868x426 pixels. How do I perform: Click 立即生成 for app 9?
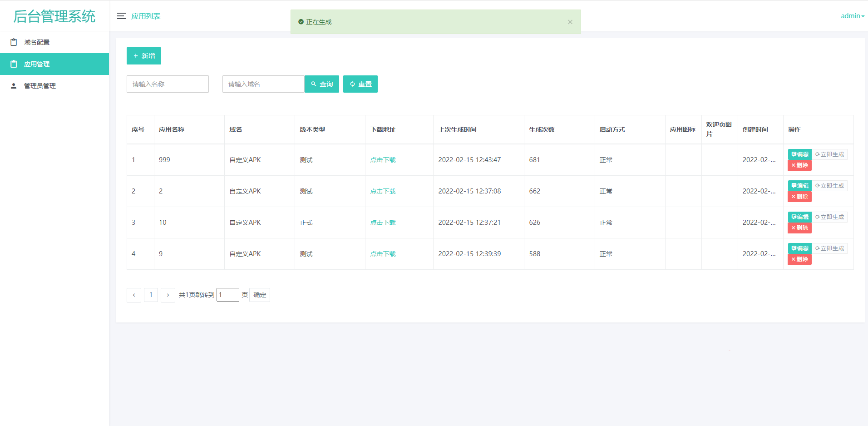(830, 248)
